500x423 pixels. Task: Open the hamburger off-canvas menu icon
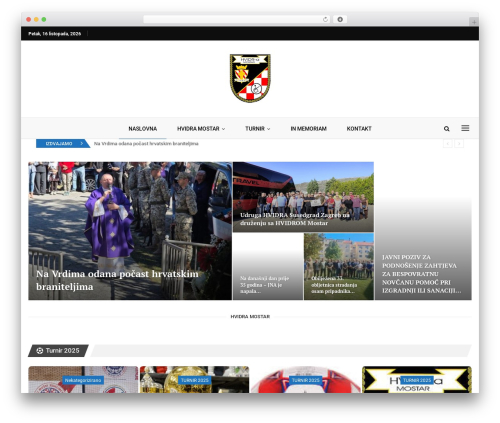[465, 128]
